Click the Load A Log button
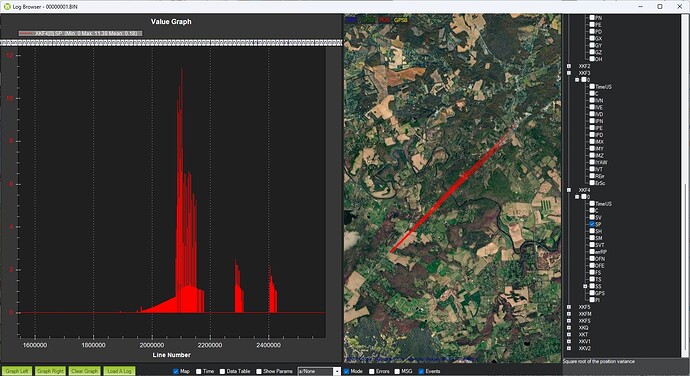Screen dimensions: 690x376 (x=119, y=371)
